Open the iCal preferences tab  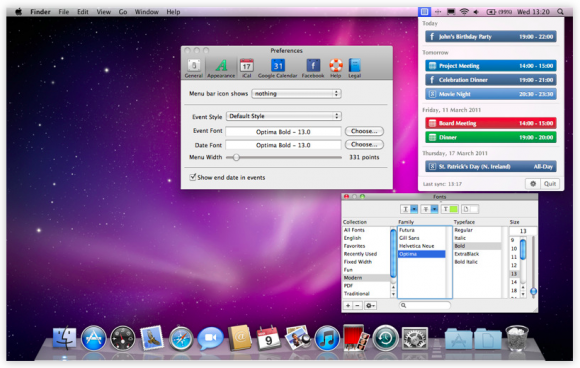click(x=246, y=68)
